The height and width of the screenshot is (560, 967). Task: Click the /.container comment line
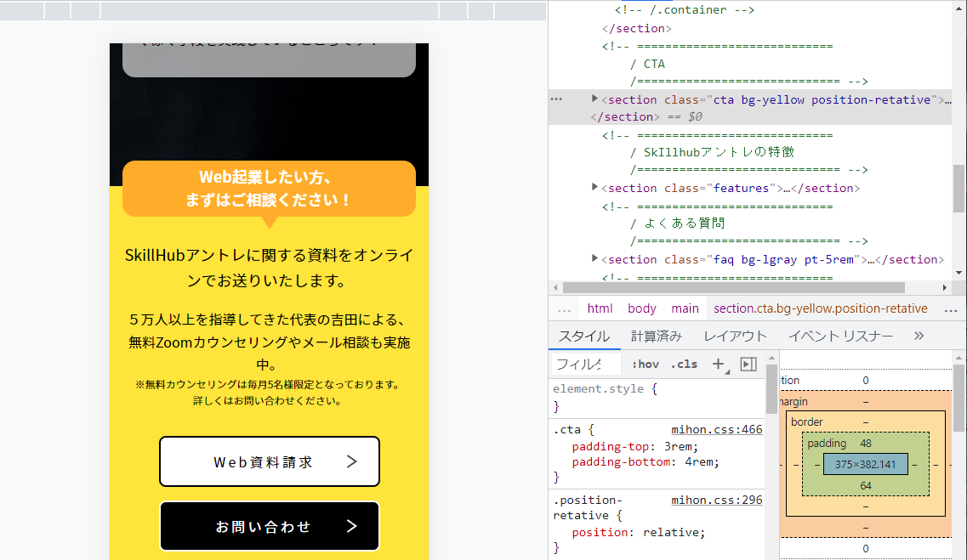685,10
